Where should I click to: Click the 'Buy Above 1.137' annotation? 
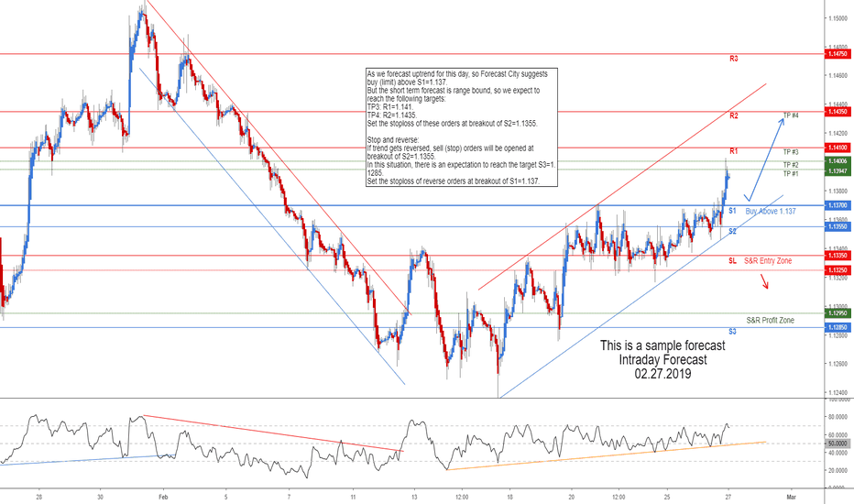(771, 212)
